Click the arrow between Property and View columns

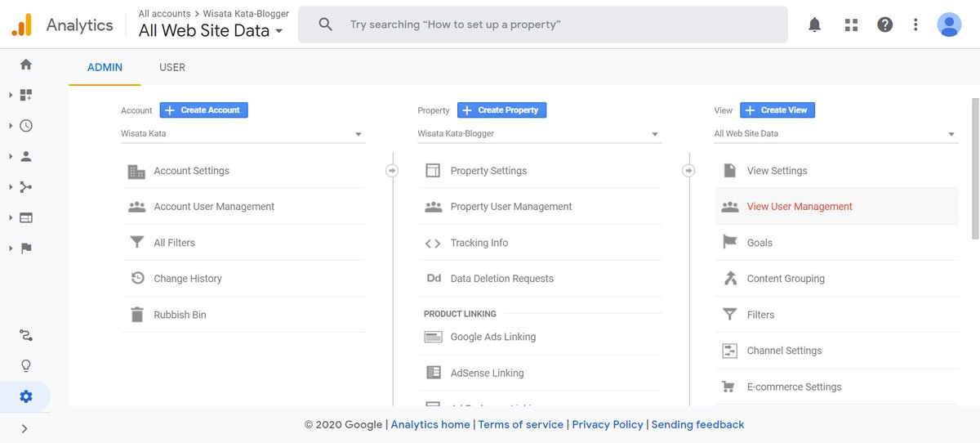688,170
